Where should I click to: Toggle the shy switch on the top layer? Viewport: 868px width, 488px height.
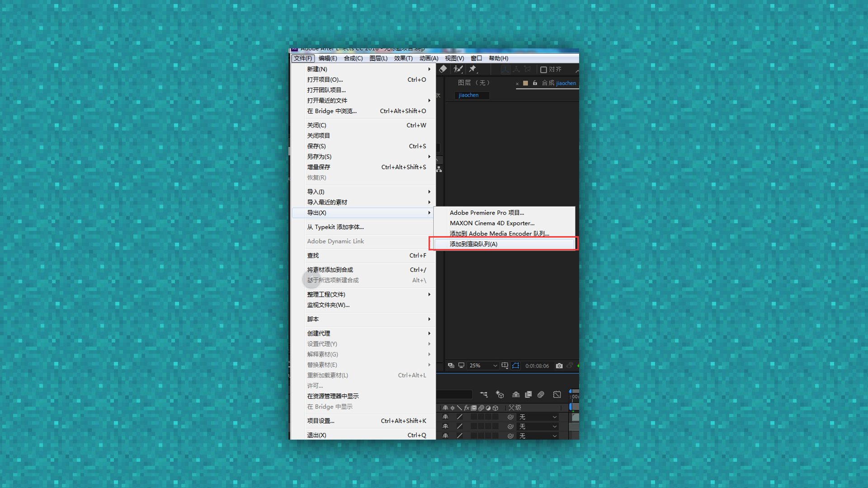click(445, 417)
